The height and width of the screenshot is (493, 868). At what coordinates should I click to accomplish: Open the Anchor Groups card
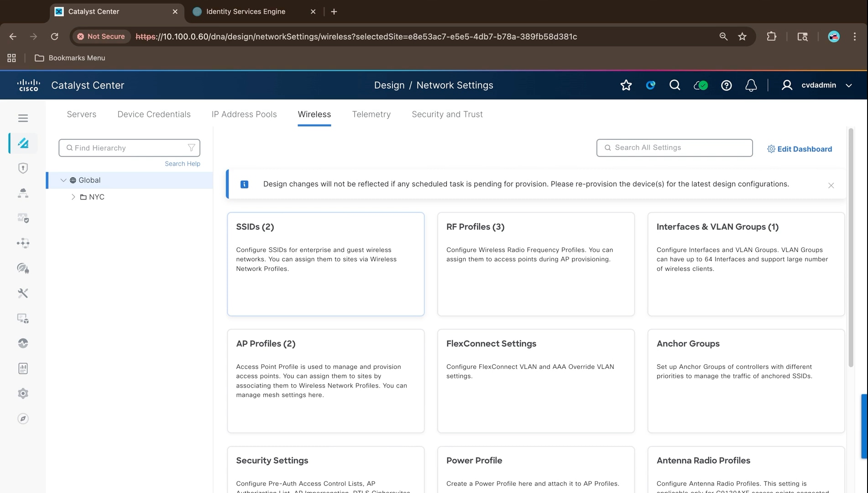(746, 381)
